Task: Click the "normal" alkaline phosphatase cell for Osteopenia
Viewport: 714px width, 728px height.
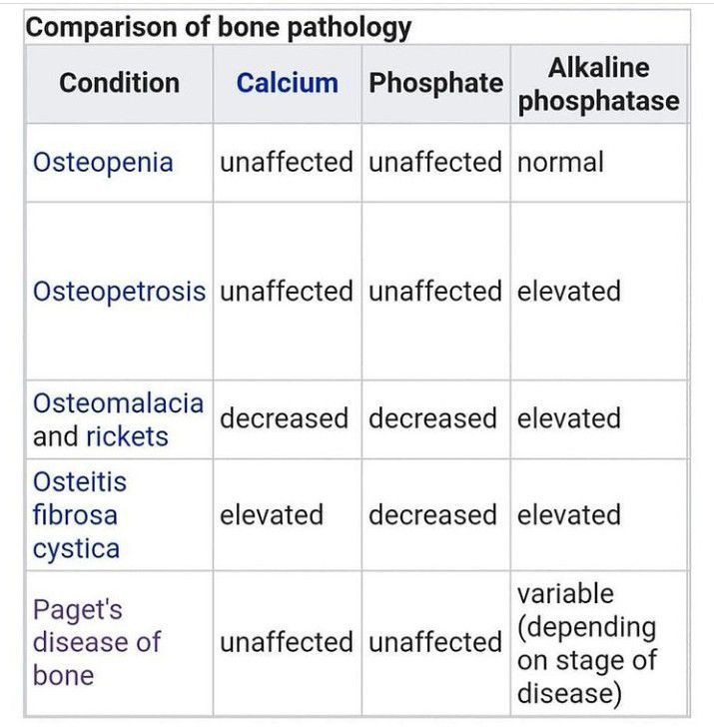Action: click(560, 163)
